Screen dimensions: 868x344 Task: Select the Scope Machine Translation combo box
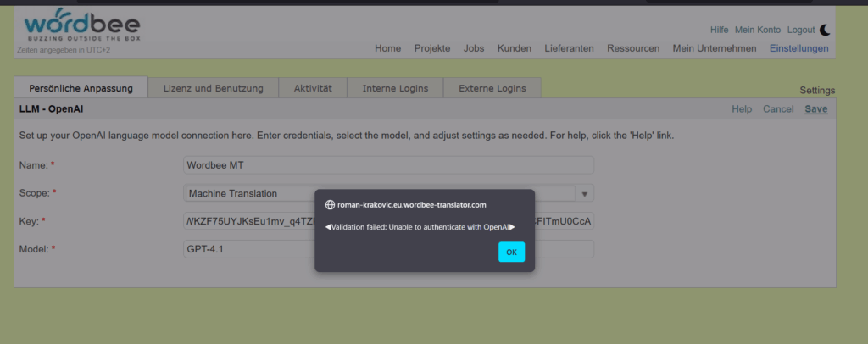tap(388, 193)
